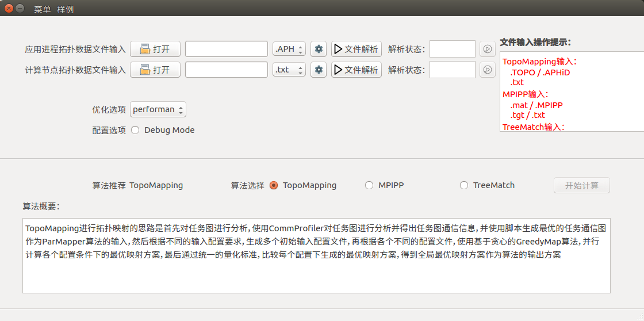
Task: Click the settings gear next to .txt
Action: click(x=319, y=70)
